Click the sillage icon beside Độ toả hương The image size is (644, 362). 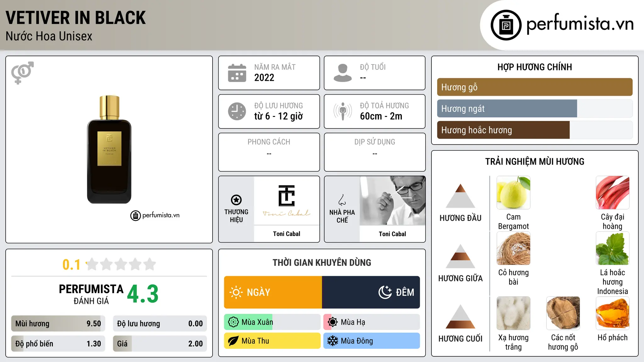(343, 111)
